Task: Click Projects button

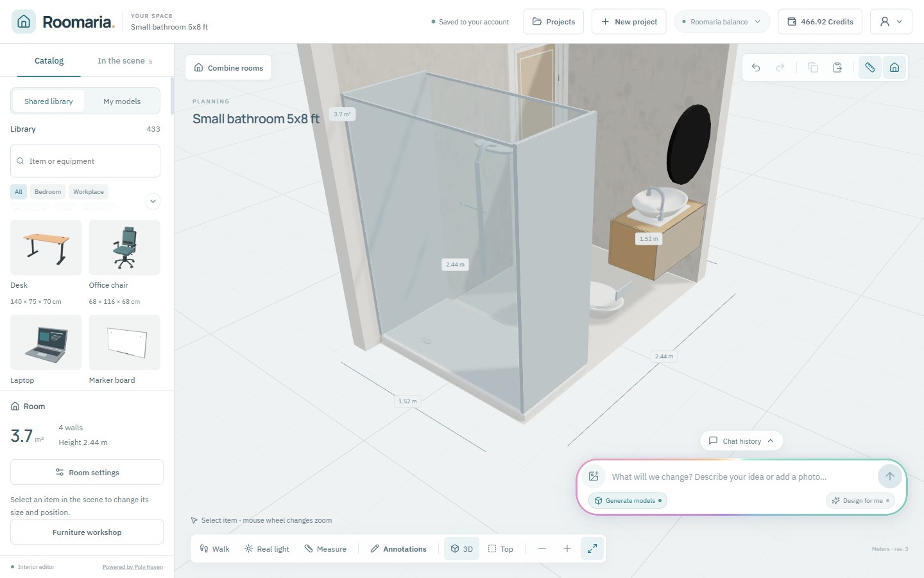Action: 554,21
